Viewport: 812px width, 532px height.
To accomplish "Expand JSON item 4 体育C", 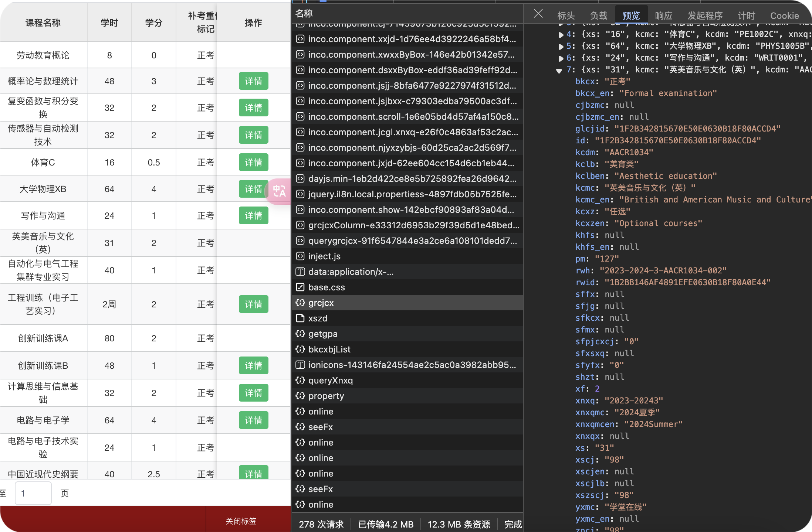I will coord(561,35).
